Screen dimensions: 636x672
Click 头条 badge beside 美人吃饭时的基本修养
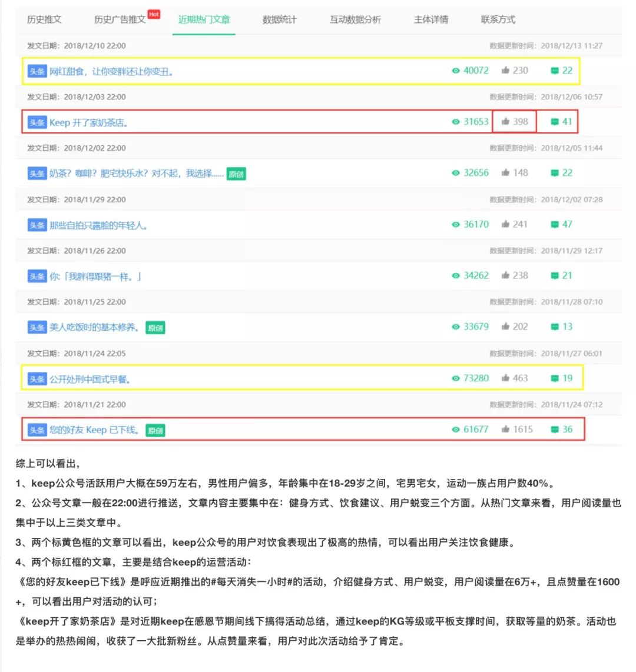tap(37, 327)
